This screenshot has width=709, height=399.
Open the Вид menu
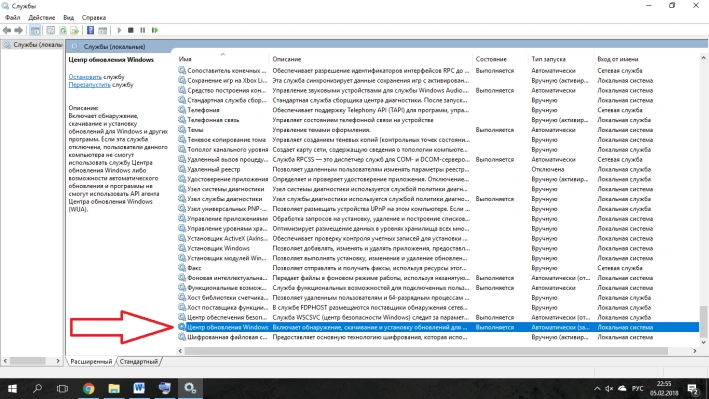pos(68,18)
